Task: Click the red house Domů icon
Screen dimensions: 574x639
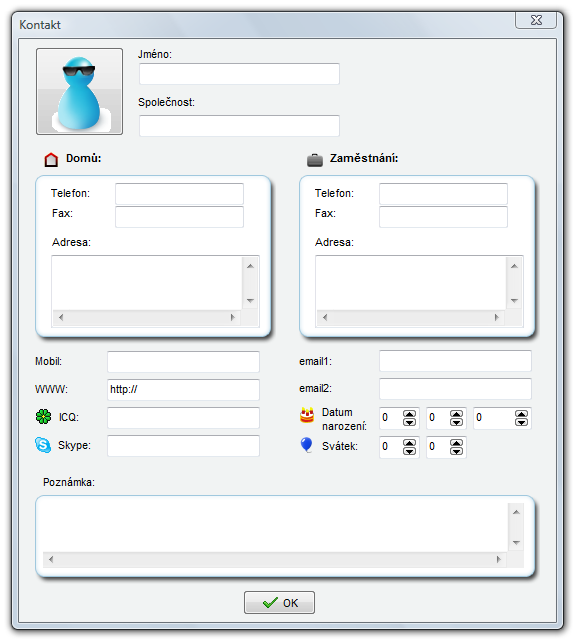Action: [51, 159]
